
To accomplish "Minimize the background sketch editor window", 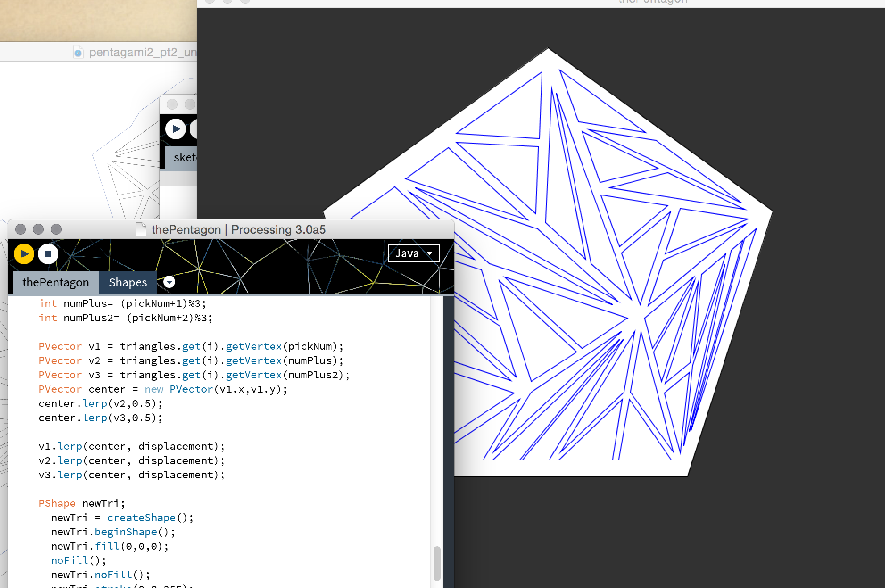I will (190, 104).
